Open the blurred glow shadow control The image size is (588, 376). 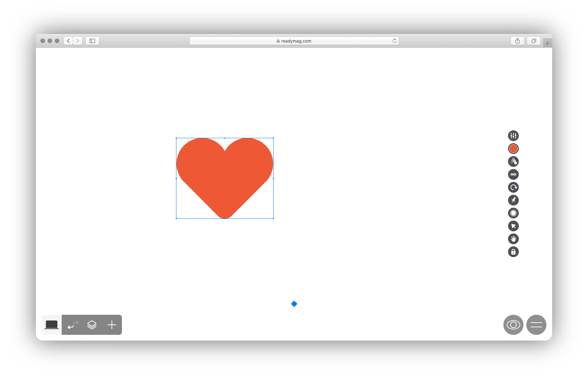(513, 213)
